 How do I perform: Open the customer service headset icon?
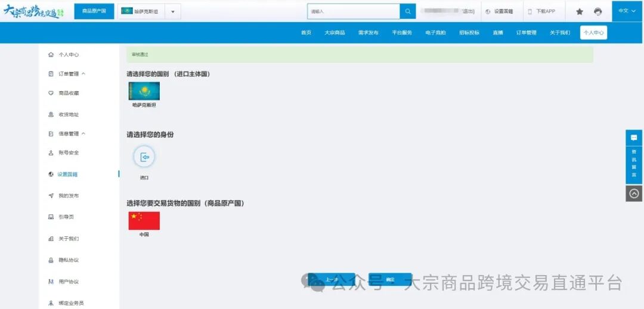coord(597,11)
